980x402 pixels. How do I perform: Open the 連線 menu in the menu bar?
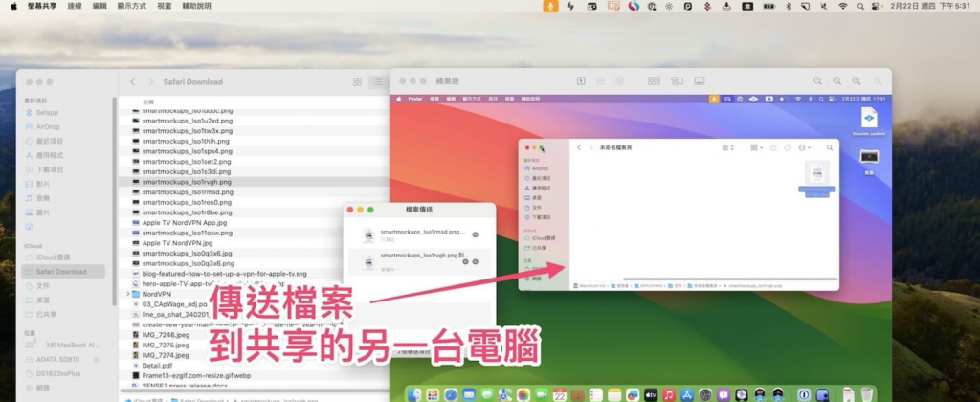pos(75,6)
